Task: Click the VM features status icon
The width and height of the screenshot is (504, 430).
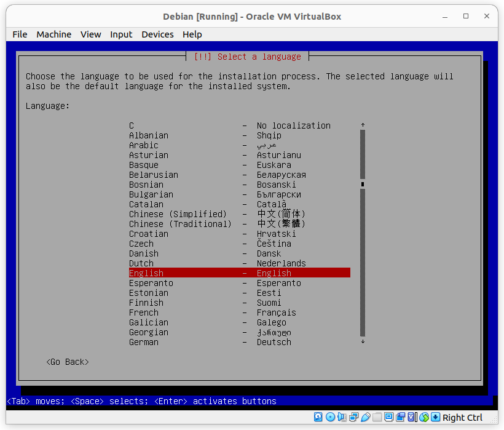Action: (410, 417)
